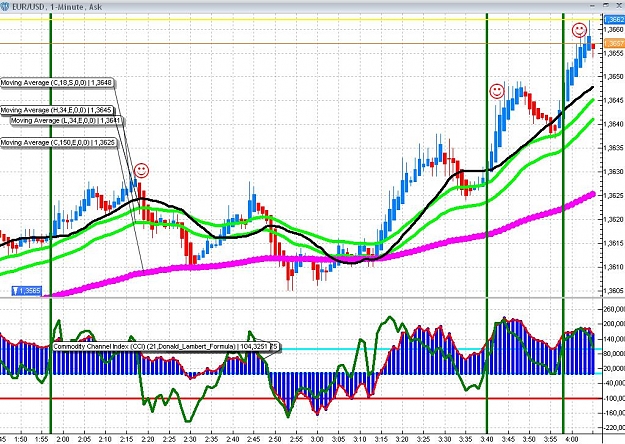Select the Moving Average (H,34,E,0,0) label

(56, 110)
